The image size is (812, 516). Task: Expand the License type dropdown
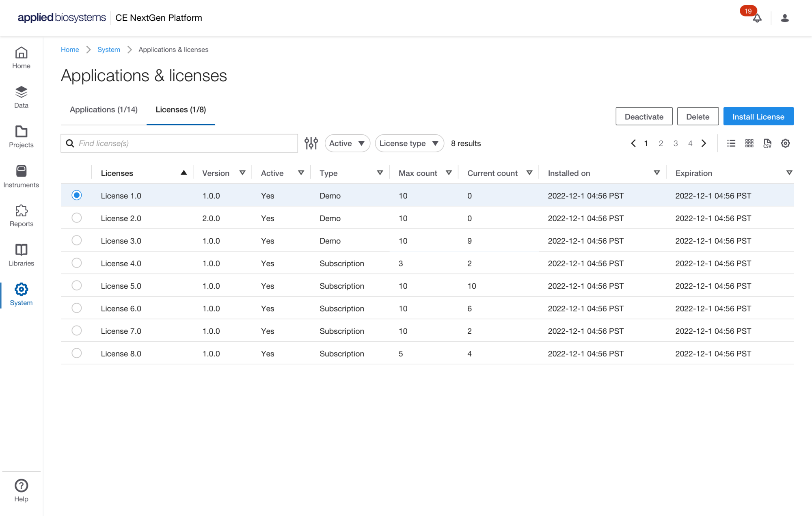[x=409, y=143]
